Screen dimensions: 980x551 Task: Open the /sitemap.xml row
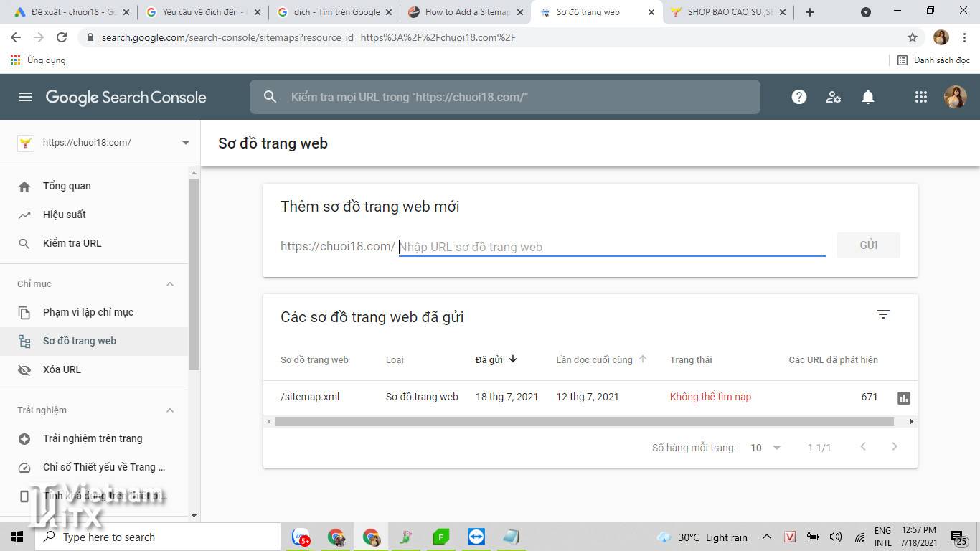(x=310, y=397)
